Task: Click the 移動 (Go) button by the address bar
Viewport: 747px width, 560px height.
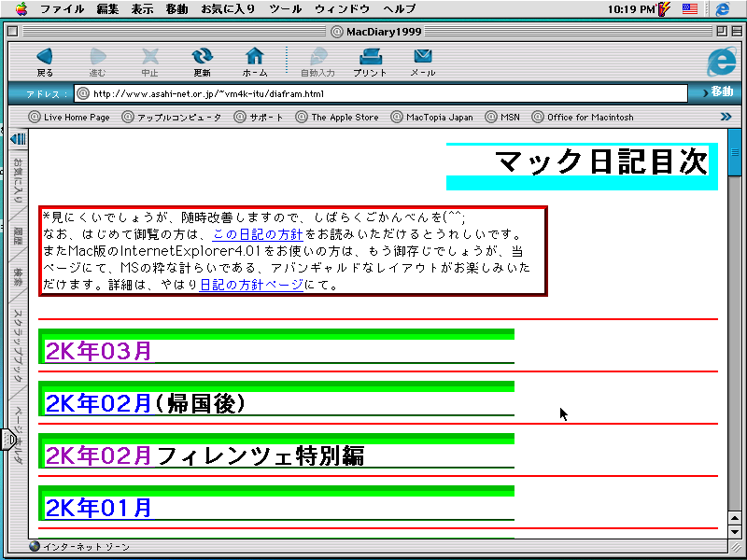Action: click(716, 92)
